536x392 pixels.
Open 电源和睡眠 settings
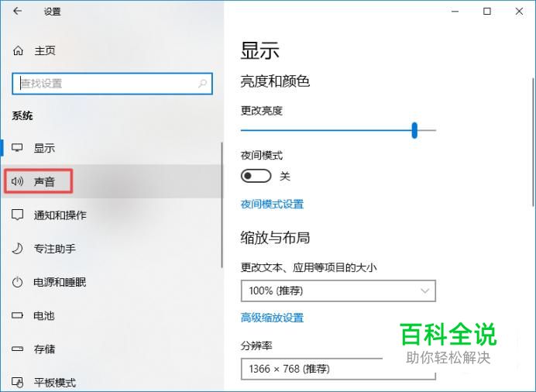tap(112, 282)
